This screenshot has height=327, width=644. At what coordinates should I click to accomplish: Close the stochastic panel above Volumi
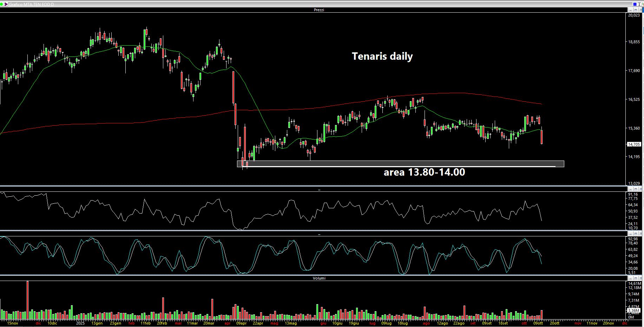tap(641, 234)
